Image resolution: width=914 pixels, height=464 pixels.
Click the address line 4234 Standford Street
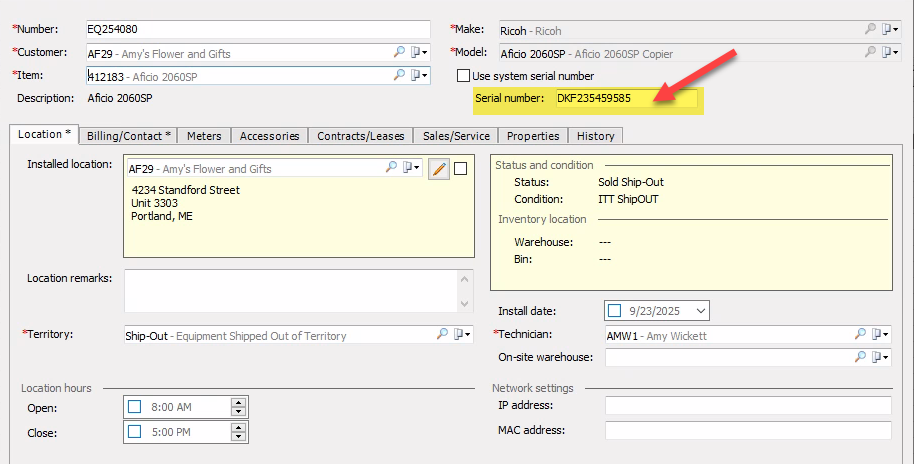(x=185, y=190)
